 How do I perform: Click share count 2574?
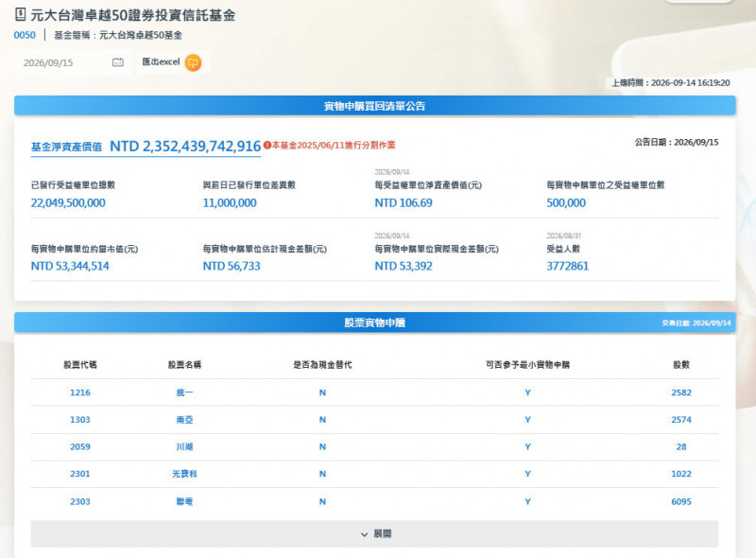coord(681,420)
